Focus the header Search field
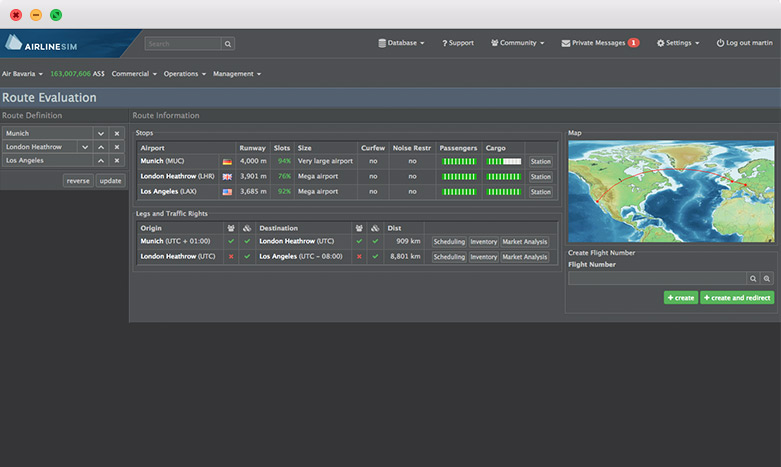This screenshot has height=467, width=781. (x=183, y=44)
